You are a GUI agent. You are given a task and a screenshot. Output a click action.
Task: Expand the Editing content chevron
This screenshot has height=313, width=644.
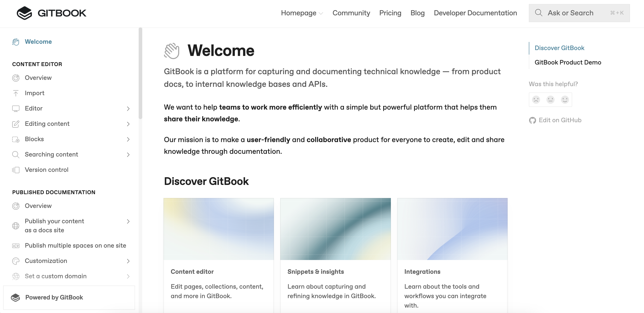click(128, 124)
